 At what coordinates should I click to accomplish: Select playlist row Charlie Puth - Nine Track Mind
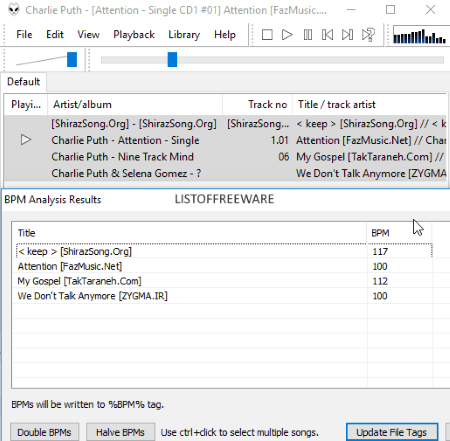(225, 157)
